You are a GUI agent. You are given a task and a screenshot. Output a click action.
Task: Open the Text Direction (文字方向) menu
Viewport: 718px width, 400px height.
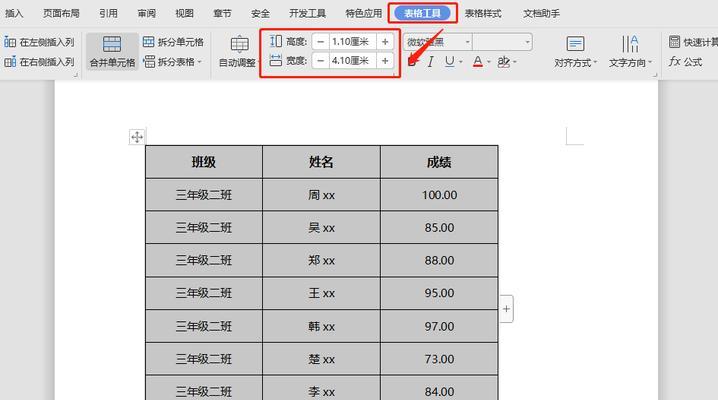tap(631, 52)
